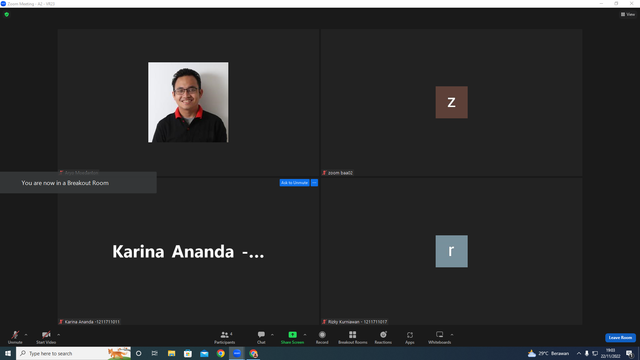Expand Share Screen options arrow

pos(305,335)
